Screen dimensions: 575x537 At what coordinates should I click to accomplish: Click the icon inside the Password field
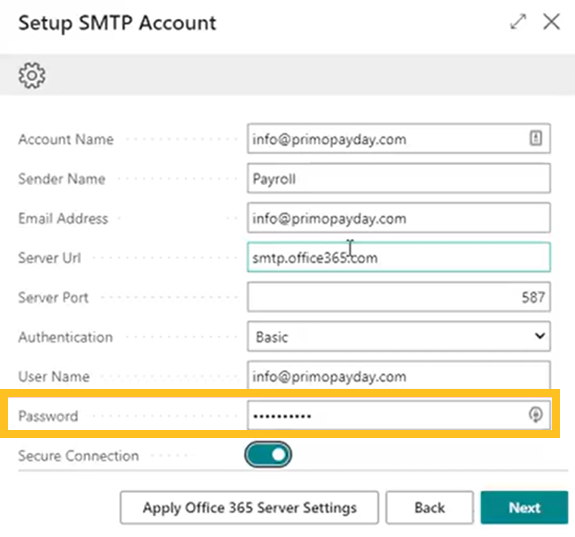pyautogui.click(x=536, y=415)
